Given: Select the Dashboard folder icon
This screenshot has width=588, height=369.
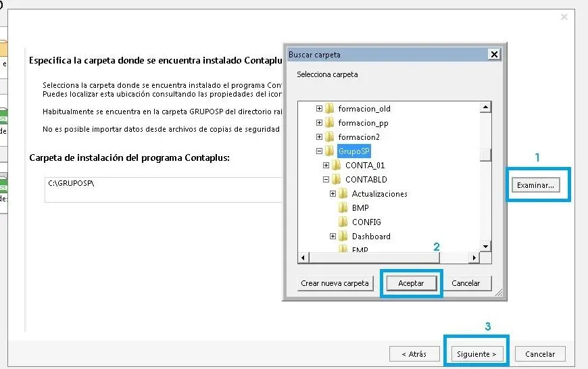Looking at the screenshot, I should click(x=343, y=236).
